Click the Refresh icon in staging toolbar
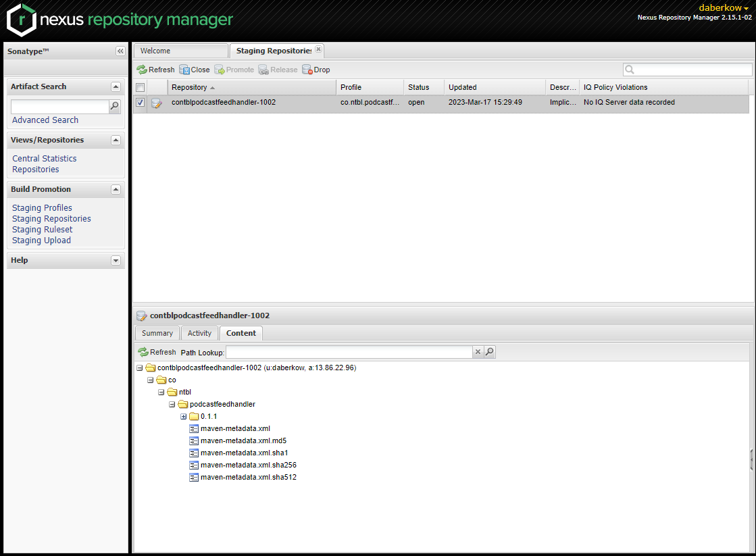756x556 pixels. 142,70
